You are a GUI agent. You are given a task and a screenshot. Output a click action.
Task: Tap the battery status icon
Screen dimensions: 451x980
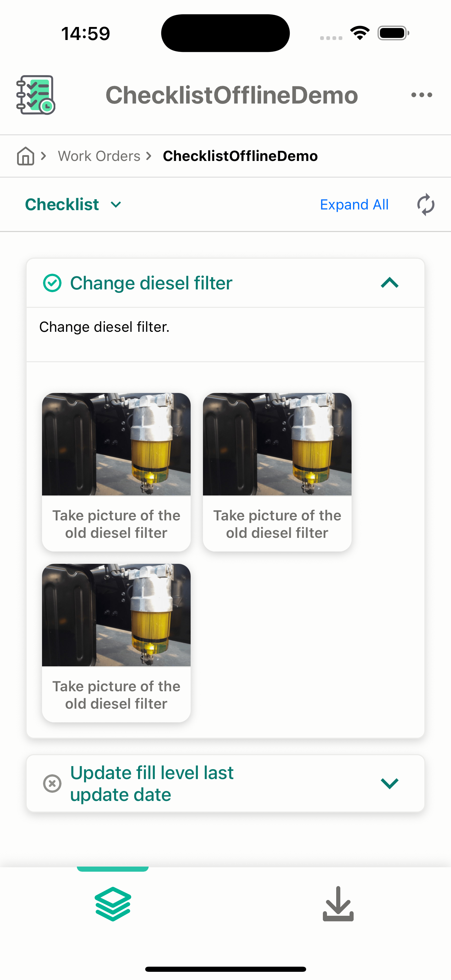coord(393,33)
